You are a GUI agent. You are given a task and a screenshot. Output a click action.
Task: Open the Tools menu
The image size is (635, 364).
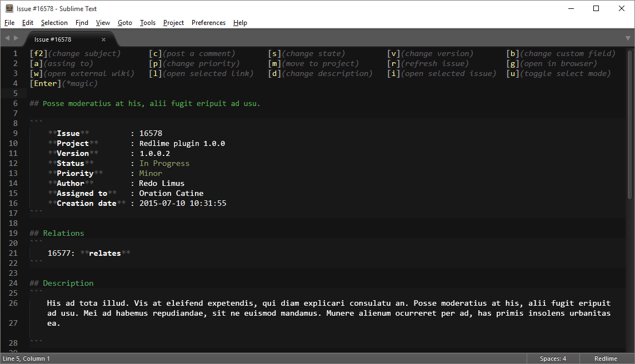pyautogui.click(x=148, y=23)
